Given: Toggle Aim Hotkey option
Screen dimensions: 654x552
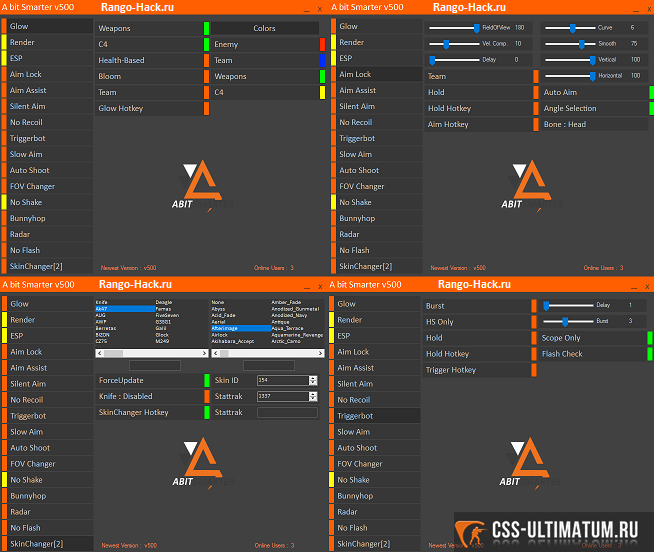Looking at the screenshot, I should (x=481, y=124).
